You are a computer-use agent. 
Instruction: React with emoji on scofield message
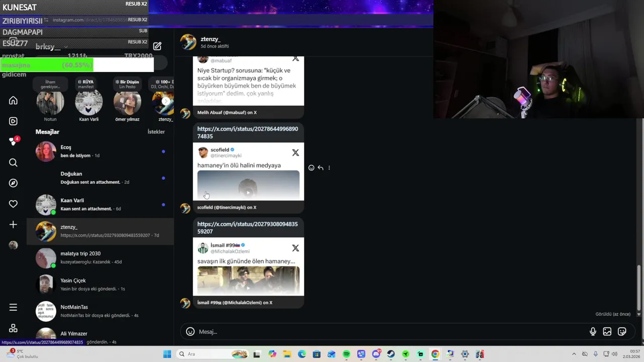[311, 168]
